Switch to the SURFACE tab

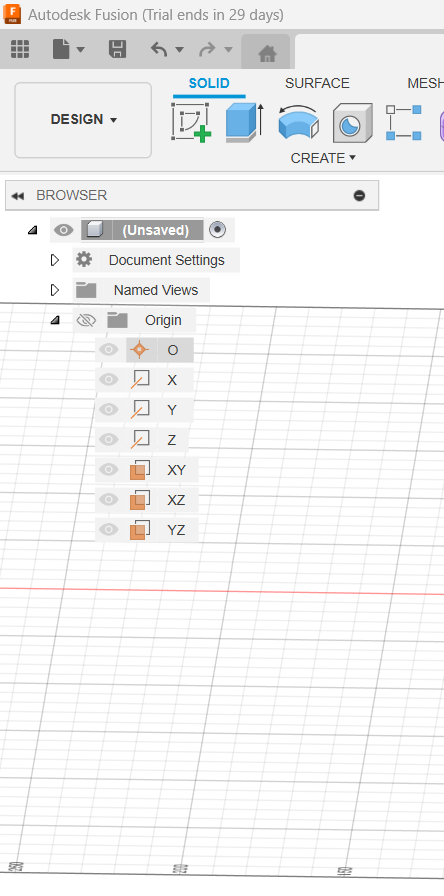point(317,83)
